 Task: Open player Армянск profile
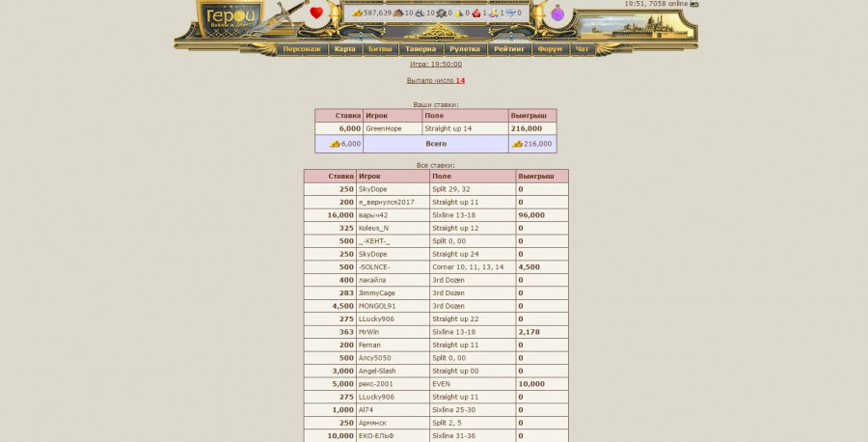(x=372, y=423)
